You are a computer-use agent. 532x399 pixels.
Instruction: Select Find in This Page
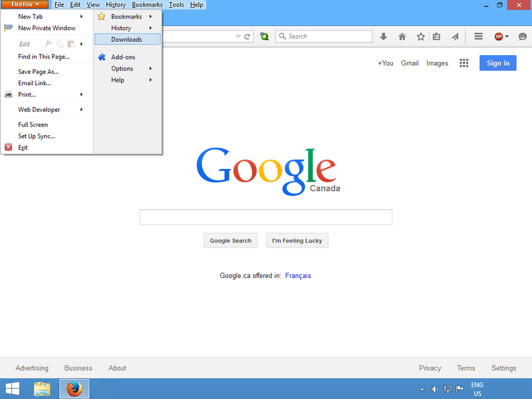coord(44,57)
